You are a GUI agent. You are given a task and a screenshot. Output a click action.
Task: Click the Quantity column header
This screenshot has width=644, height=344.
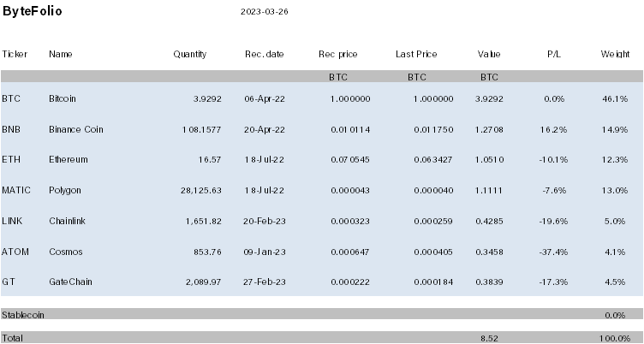point(189,54)
